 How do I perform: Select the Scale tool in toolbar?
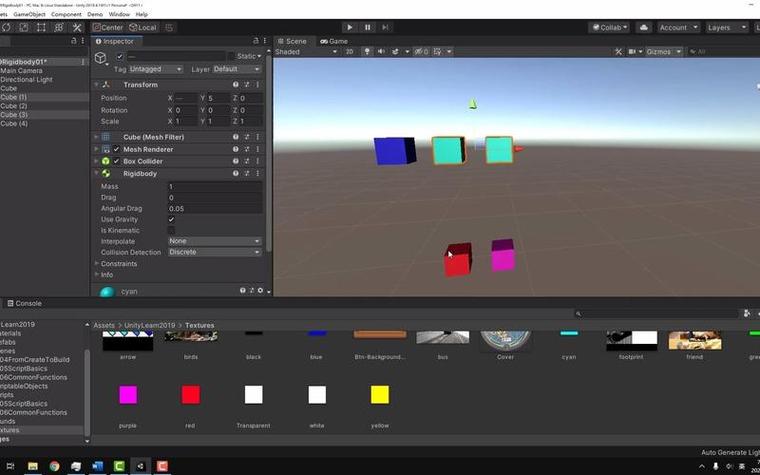[x=24, y=28]
